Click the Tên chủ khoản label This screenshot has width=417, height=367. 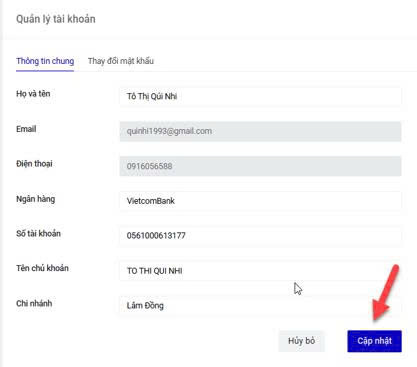tap(42, 268)
